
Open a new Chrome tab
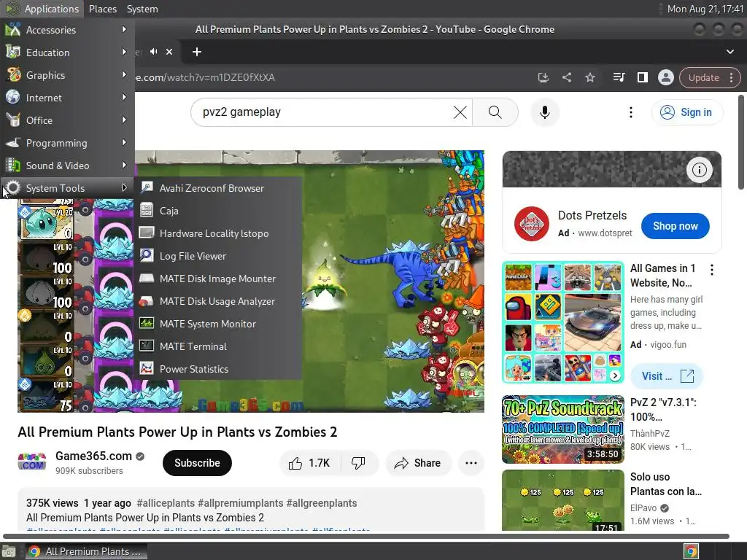(x=197, y=52)
